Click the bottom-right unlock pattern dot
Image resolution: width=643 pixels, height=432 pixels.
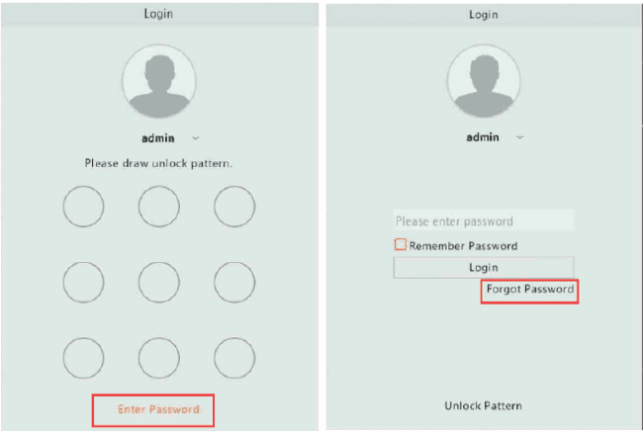pyautogui.click(x=234, y=358)
